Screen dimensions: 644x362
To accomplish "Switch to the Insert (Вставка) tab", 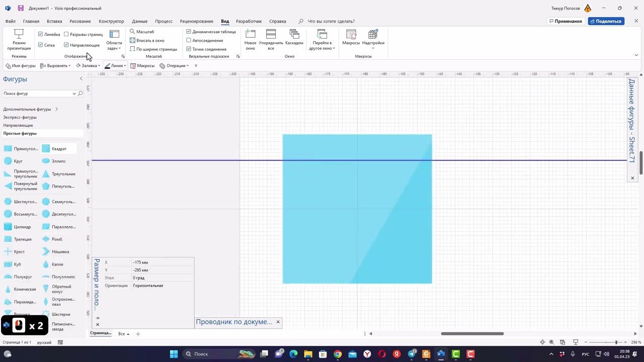I will pyautogui.click(x=54, y=21).
